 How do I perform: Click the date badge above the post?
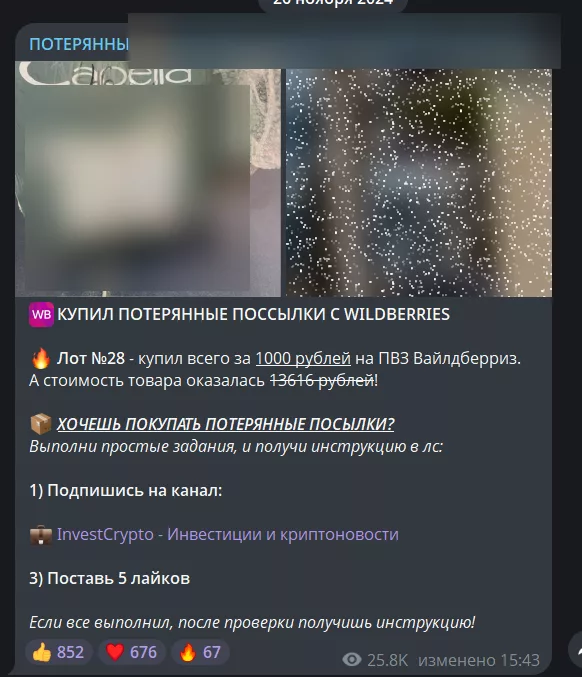tap(333, 3)
